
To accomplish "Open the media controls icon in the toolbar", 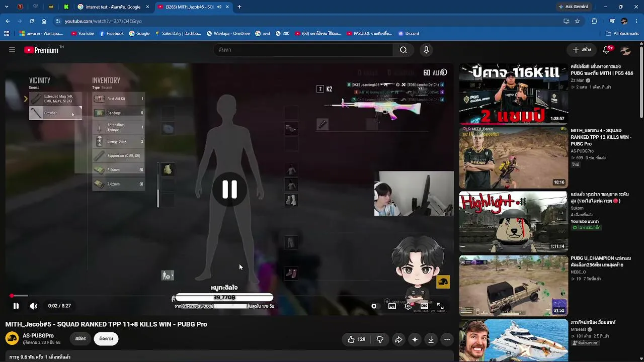I will pos(612,21).
